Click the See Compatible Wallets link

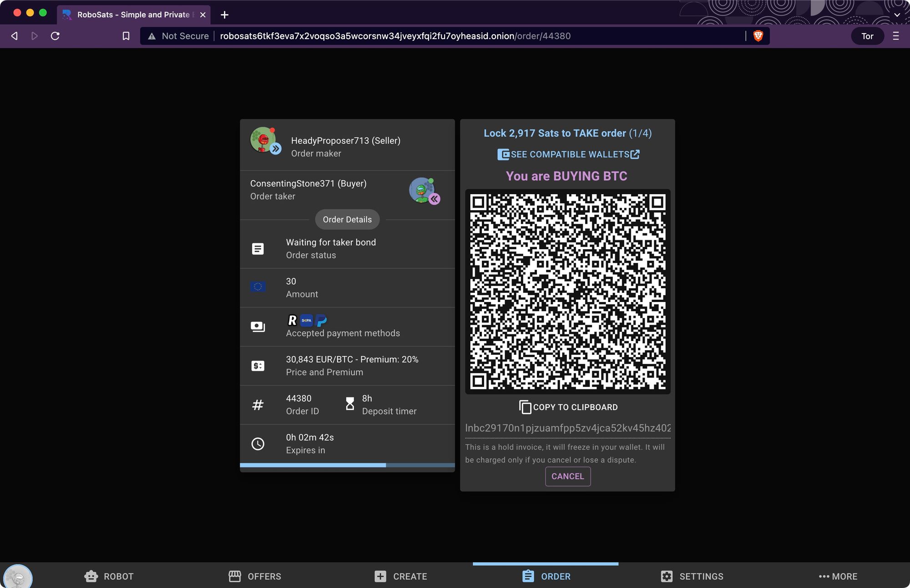(568, 154)
